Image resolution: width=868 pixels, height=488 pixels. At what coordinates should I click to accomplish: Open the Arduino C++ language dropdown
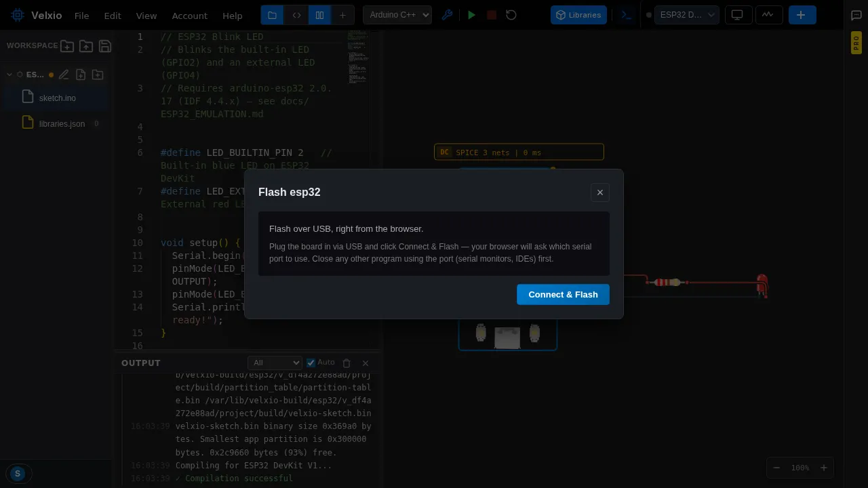[397, 15]
